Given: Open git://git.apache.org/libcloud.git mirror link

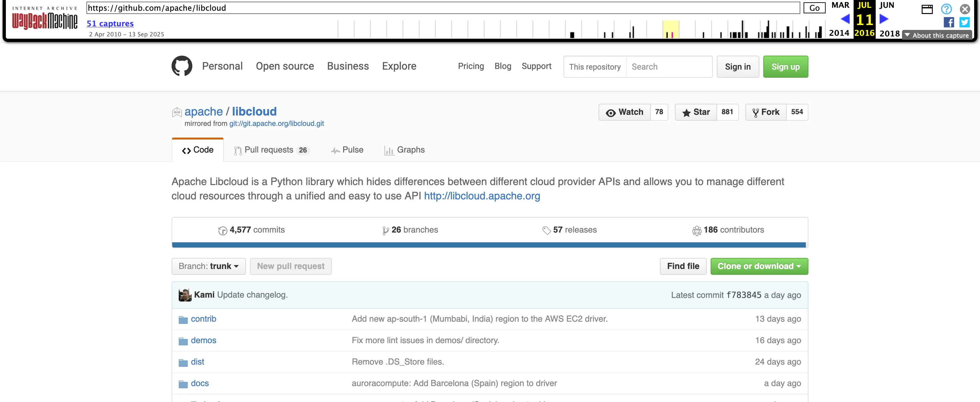Looking at the screenshot, I should click(277, 124).
